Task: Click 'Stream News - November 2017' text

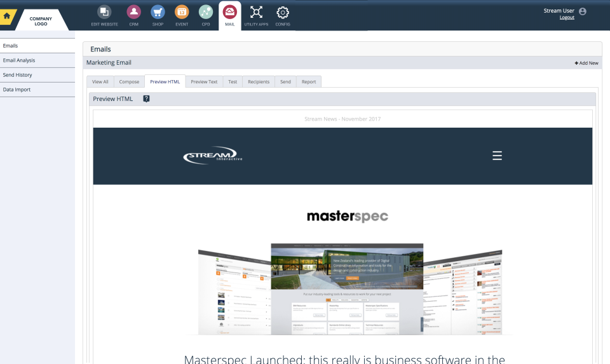Action: coord(342,119)
